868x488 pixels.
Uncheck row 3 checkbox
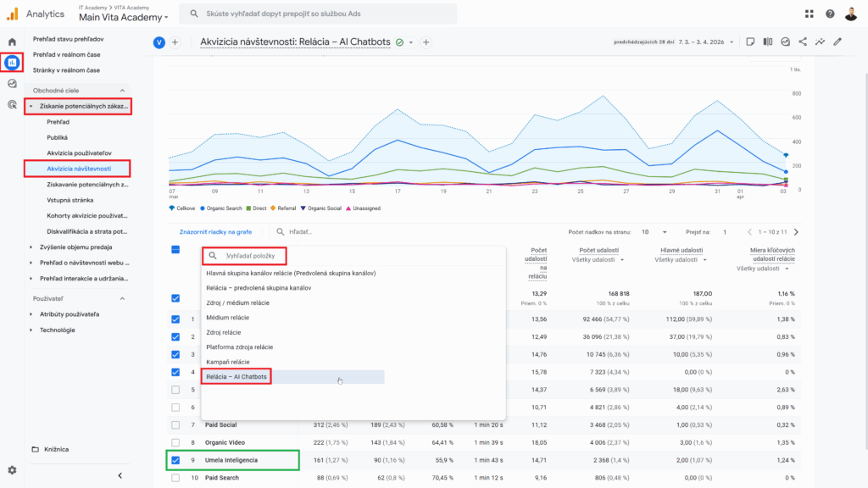[175, 355]
